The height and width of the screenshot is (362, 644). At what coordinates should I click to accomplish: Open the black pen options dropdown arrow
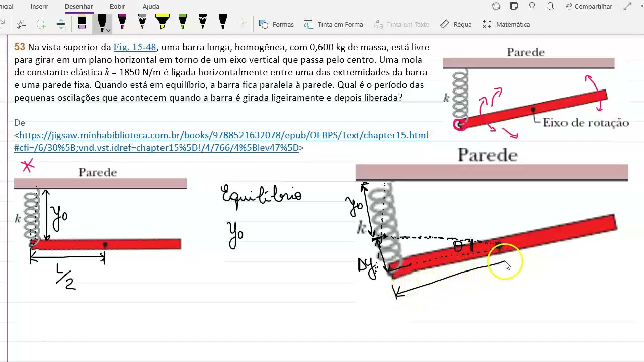click(x=108, y=31)
